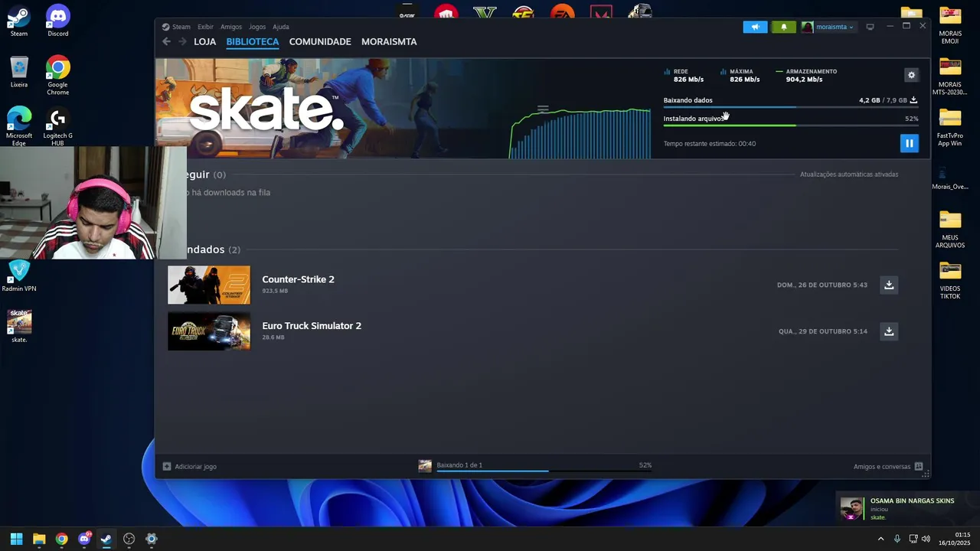Click the Counter-Strike 2 title
Image resolution: width=980 pixels, height=551 pixels.
coord(298,279)
